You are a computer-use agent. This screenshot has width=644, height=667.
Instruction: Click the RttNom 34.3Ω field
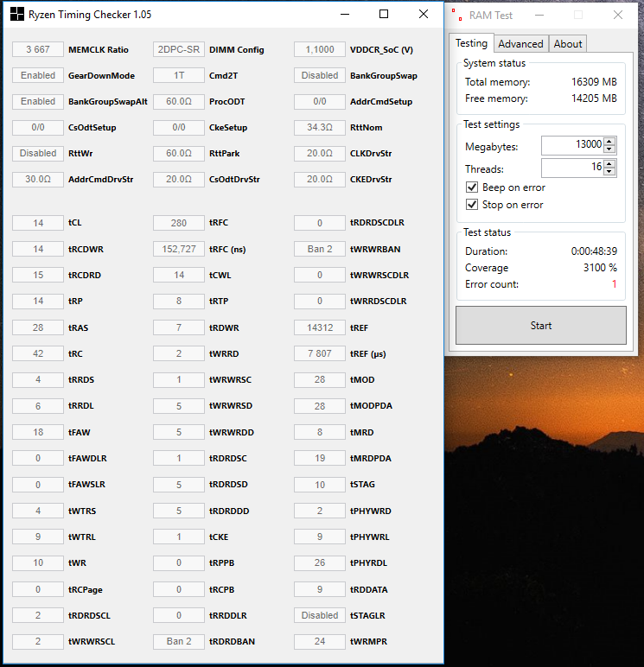(320, 127)
